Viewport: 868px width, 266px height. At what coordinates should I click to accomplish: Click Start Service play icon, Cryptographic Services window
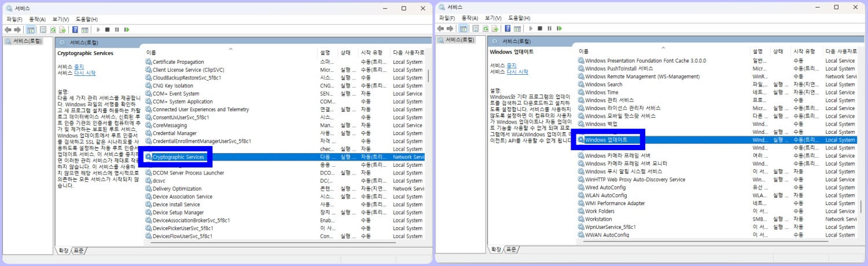click(x=98, y=30)
